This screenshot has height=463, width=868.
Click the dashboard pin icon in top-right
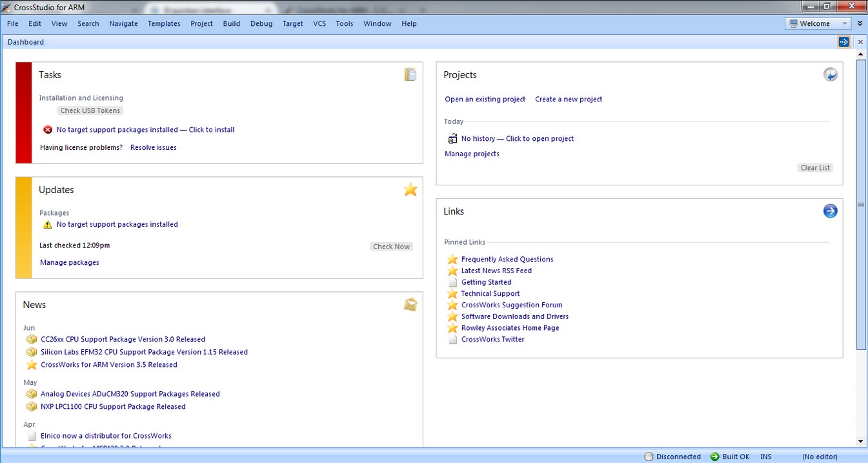(x=843, y=42)
